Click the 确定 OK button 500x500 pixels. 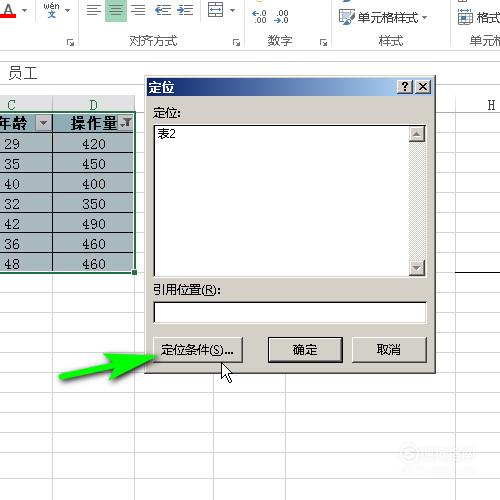305,349
